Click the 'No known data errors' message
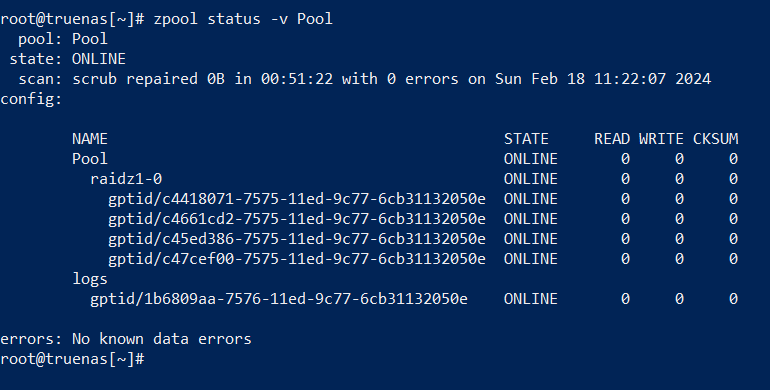The image size is (770, 390). (x=162, y=339)
